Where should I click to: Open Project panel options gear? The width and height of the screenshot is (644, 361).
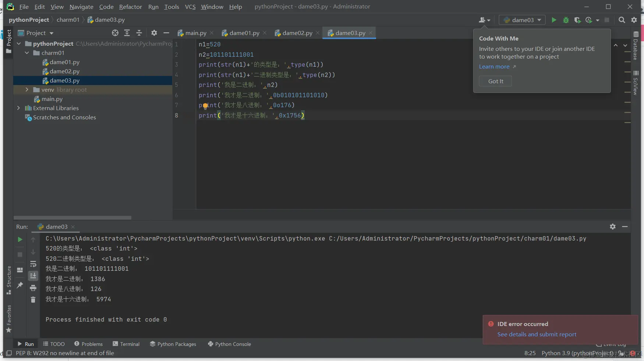[154, 33]
